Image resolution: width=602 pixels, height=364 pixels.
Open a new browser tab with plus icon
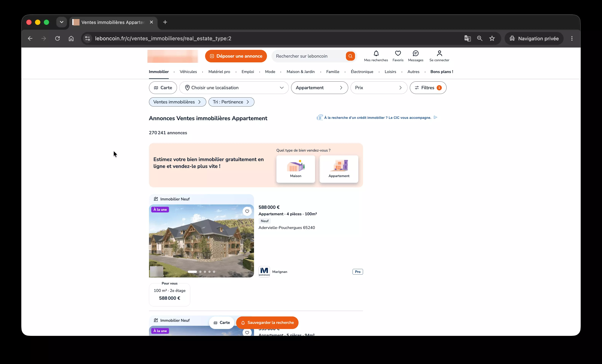[x=165, y=22]
